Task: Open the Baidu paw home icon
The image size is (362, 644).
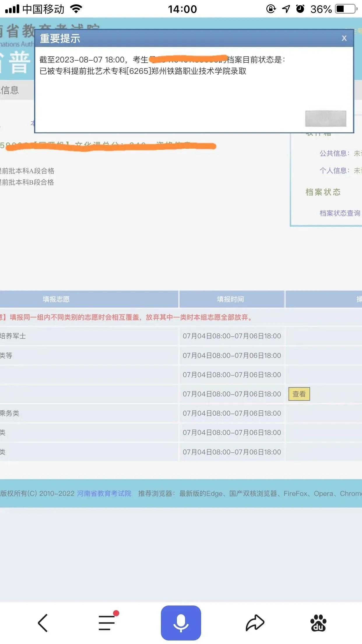Action: [318, 623]
